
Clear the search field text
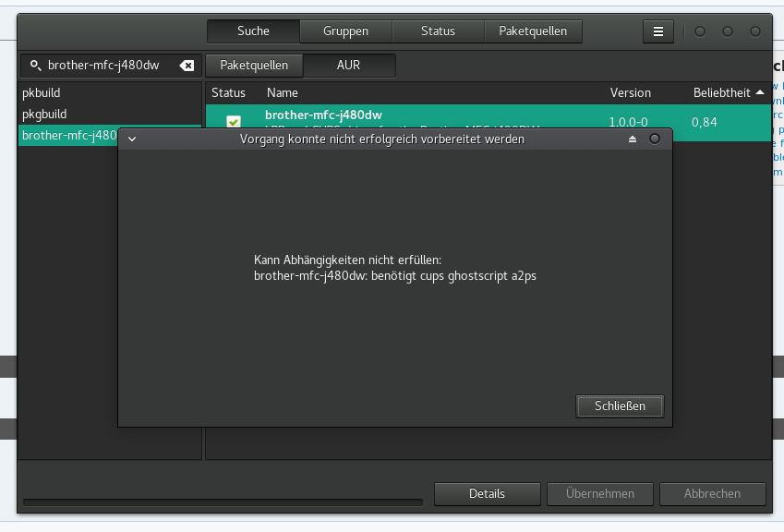(x=187, y=66)
